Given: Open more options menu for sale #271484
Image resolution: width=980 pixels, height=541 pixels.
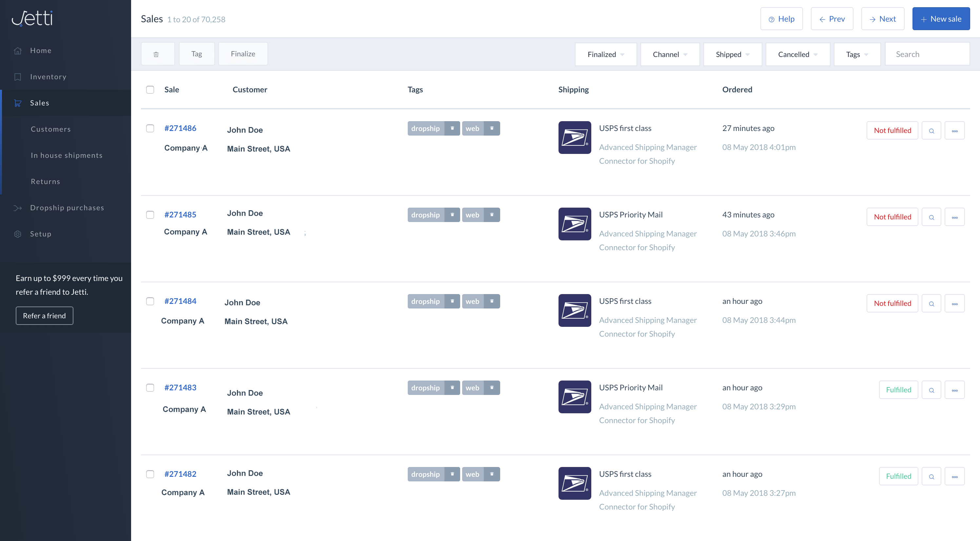Looking at the screenshot, I should [x=954, y=303].
